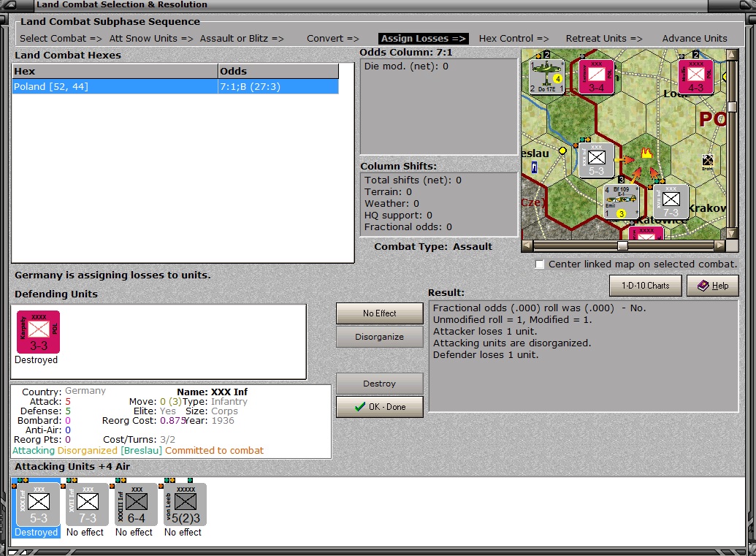Click Advance Units subphase step
This screenshot has height=556, width=756.
[695, 38]
